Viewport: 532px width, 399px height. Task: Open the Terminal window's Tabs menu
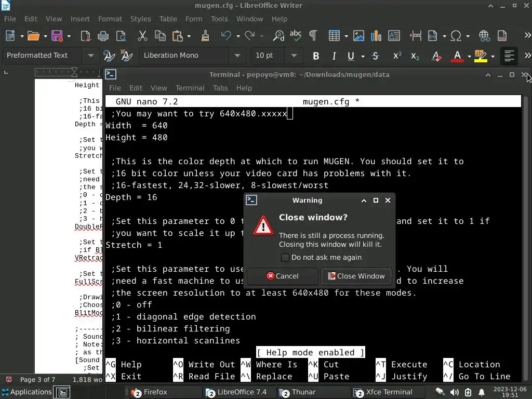(x=220, y=88)
